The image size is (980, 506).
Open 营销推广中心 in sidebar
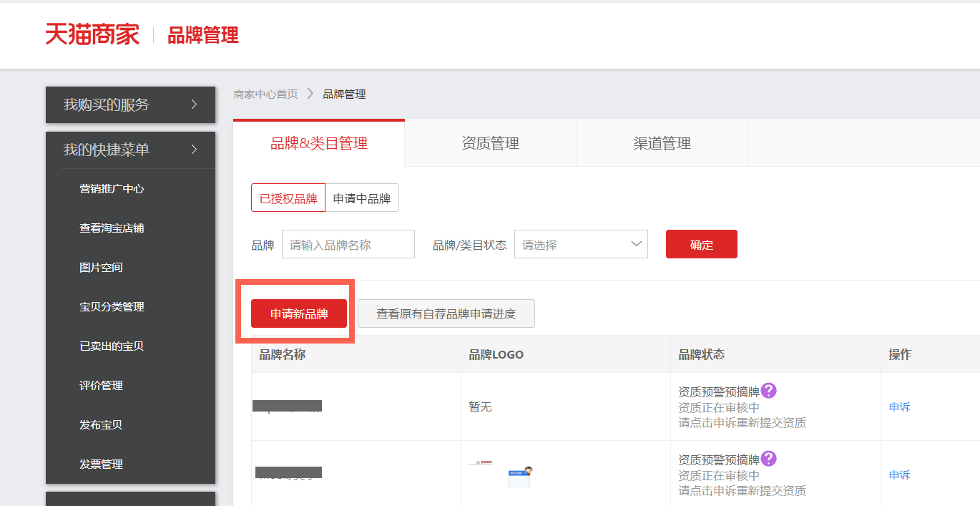tap(112, 189)
